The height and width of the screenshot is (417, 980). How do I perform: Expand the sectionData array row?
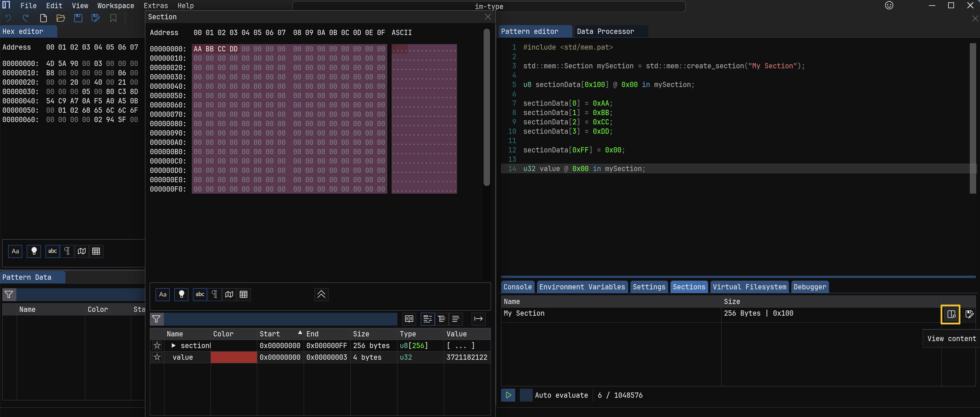pyautogui.click(x=173, y=345)
